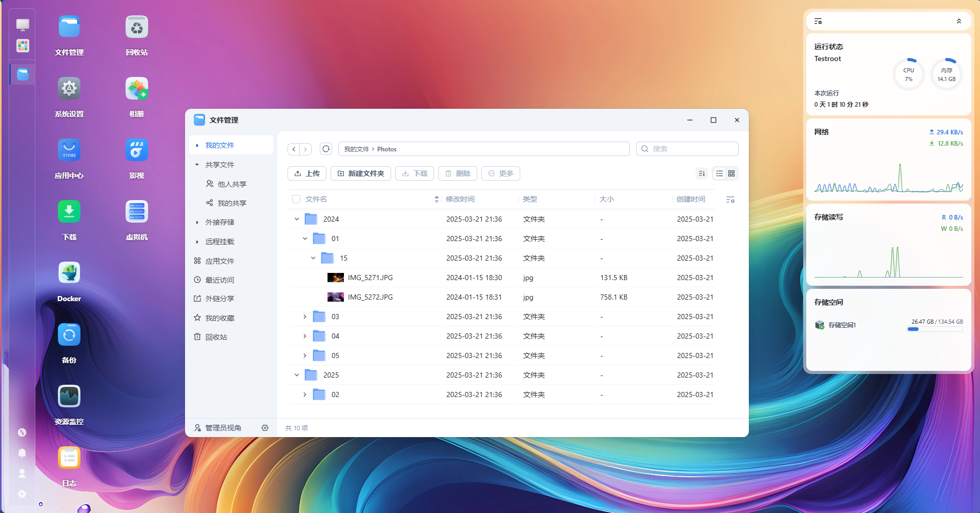Open 应用文件 in the sidebar
The width and height of the screenshot is (980, 513).
(231, 261)
